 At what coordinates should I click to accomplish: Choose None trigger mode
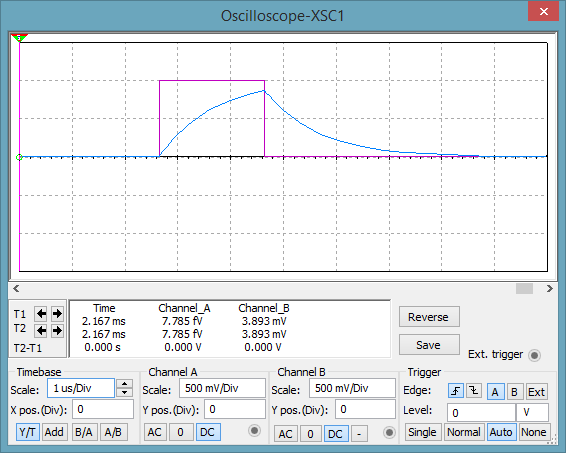[534, 432]
